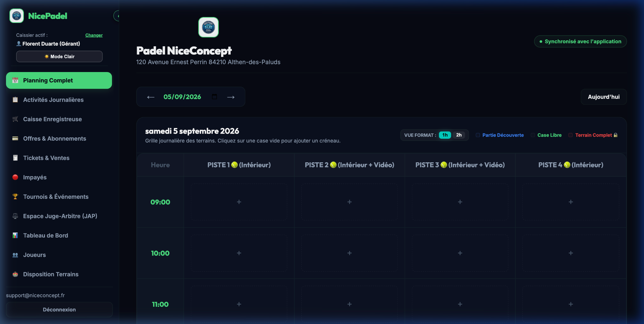
Task: Click the Changer cashier link
Action: point(94,35)
